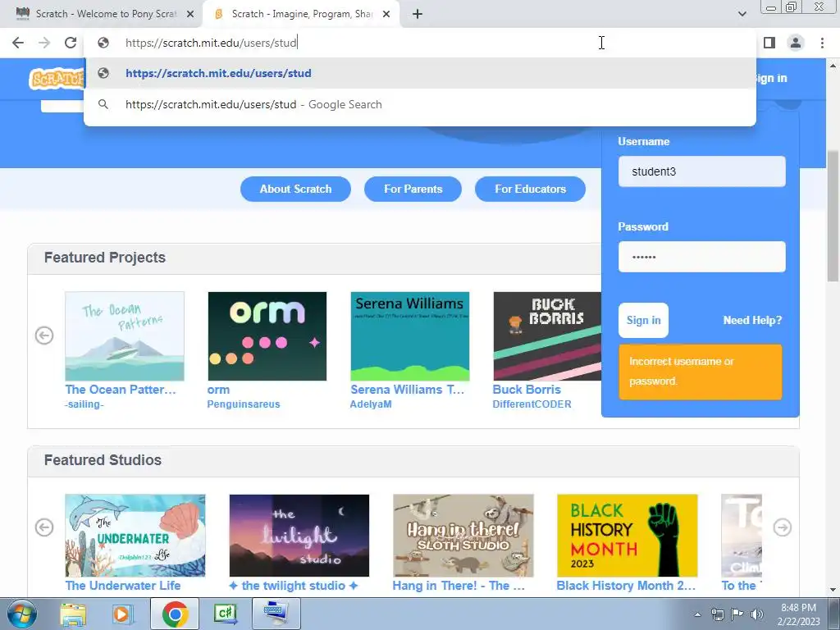840x630 pixels.
Task: Select the Scratch - Imagine, Program, Share tab
Action: tap(301, 14)
